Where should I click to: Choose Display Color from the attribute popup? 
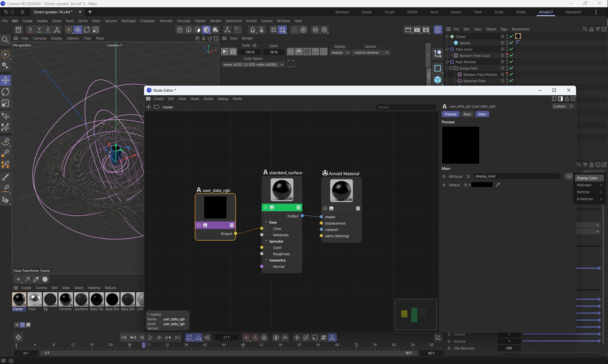pyautogui.click(x=587, y=178)
